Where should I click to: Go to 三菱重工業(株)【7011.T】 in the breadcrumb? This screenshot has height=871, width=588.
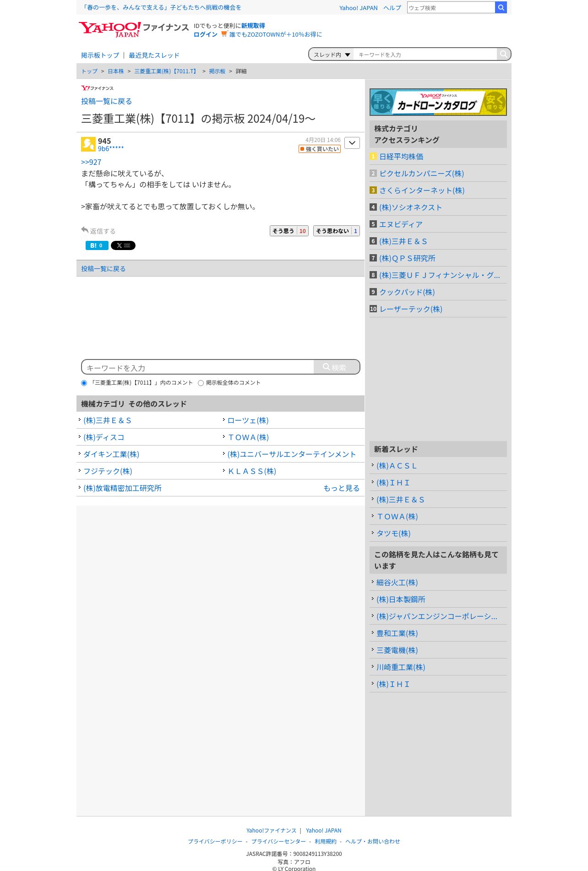166,71
